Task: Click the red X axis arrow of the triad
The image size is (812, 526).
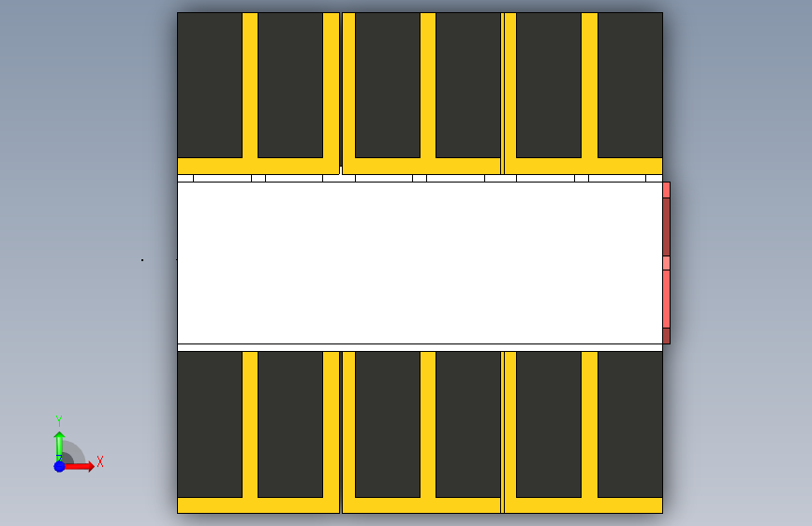Action: pyautogui.click(x=79, y=466)
